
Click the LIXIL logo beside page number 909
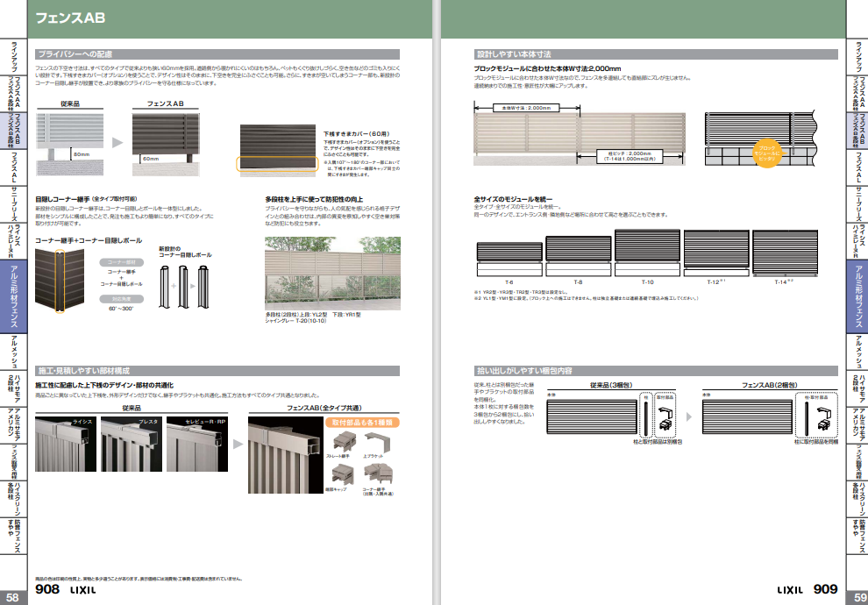click(790, 590)
